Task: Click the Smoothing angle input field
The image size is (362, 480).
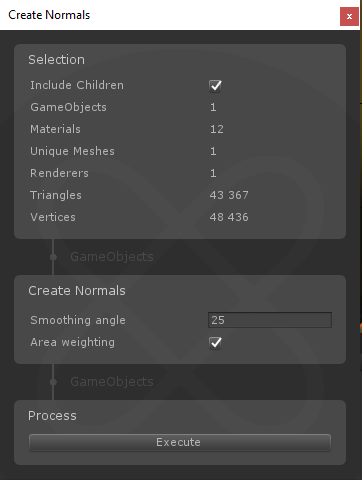Action: coord(270,320)
